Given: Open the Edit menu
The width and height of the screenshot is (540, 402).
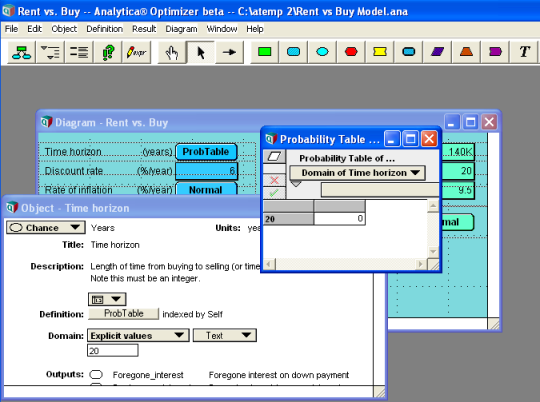Looking at the screenshot, I should (x=34, y=29).
